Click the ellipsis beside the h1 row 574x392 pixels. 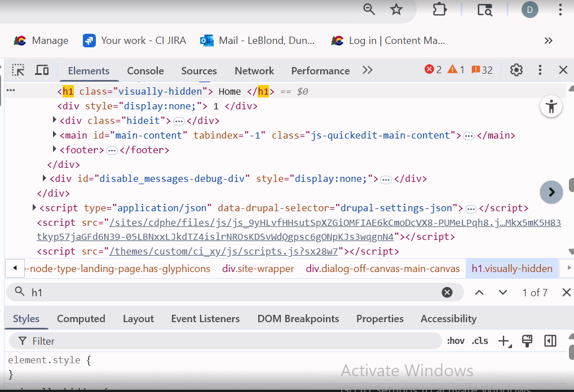[11, 90]
